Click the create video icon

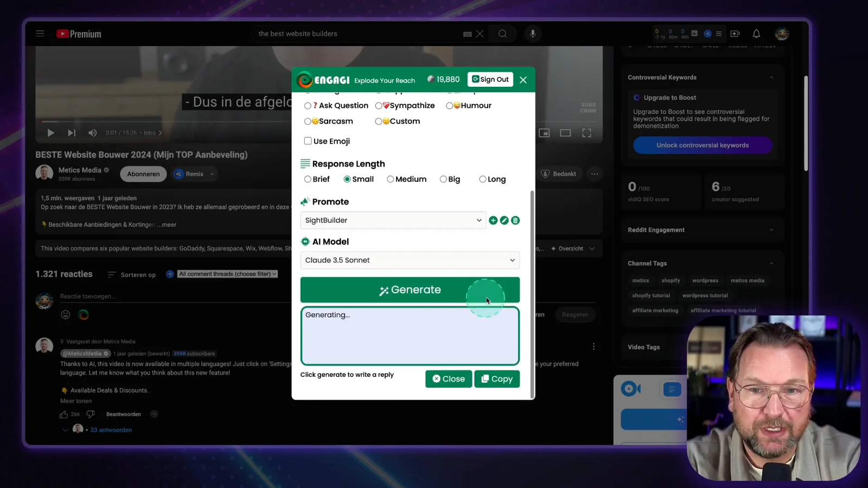coord(735,34)
